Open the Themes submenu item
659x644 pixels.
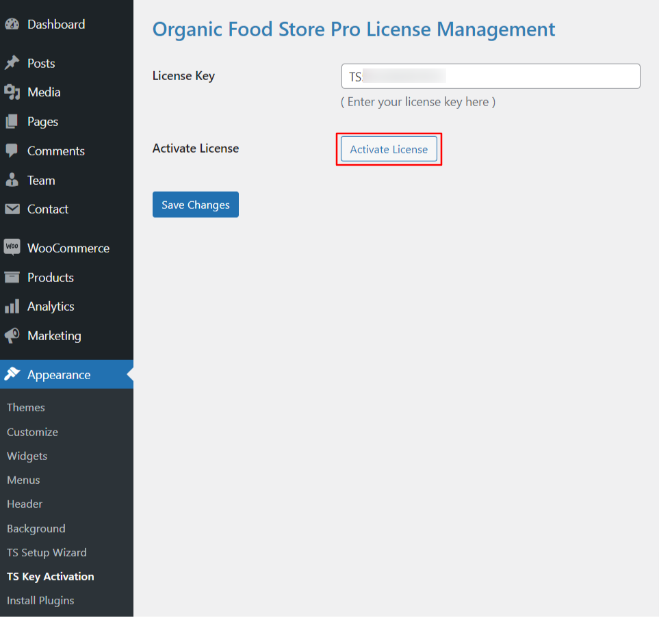pos(26,408)
